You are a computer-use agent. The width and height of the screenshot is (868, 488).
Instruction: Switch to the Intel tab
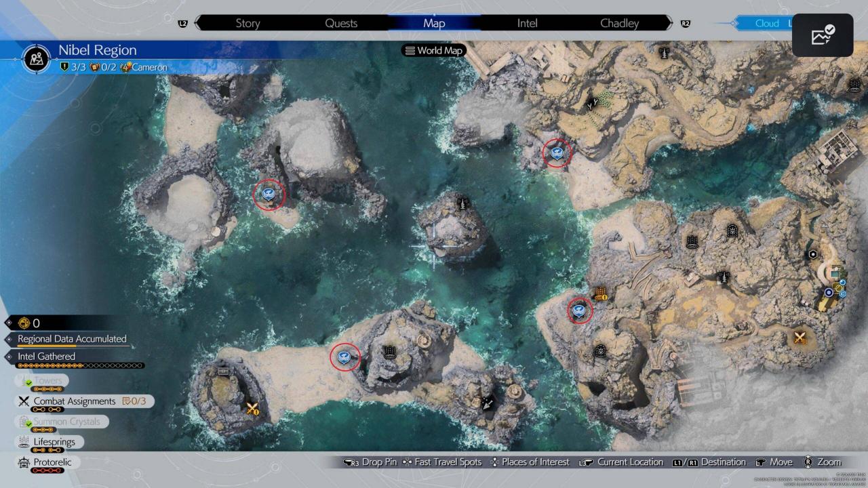pos(527,23)
